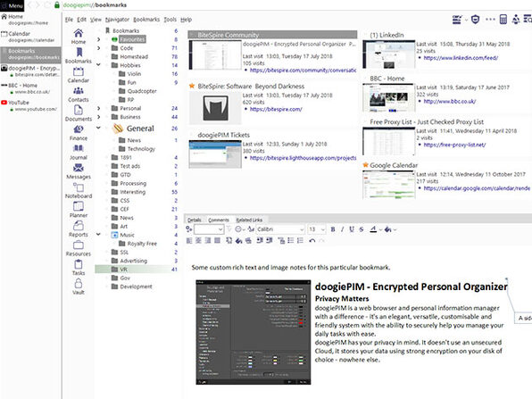This screenshot has height=399, width=532.
Task: Open the Tasks section icon
Action: point(79,268)
